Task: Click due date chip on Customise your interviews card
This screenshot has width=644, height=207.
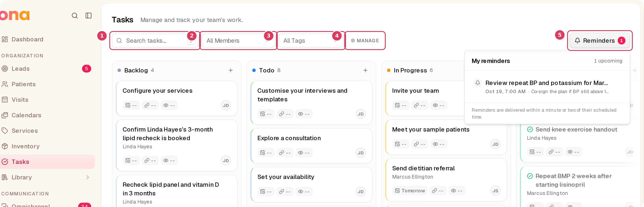Action: [266, 114]
